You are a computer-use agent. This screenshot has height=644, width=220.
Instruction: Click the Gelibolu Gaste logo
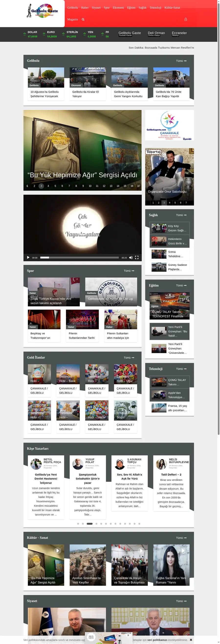[x=42, y=11]
